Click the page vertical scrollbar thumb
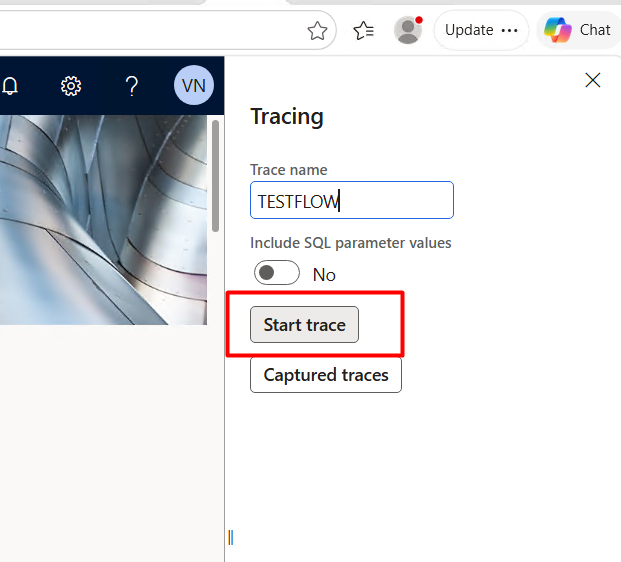 click(x=215, y=176)
